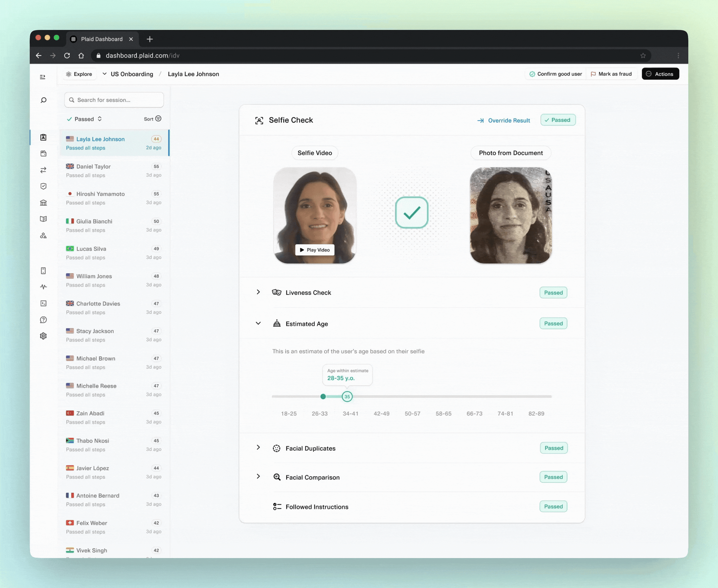This screenshot has width=718, height=588.
Task: Open the terminal console sidebar icon
Action: click(x=43, y=304)
